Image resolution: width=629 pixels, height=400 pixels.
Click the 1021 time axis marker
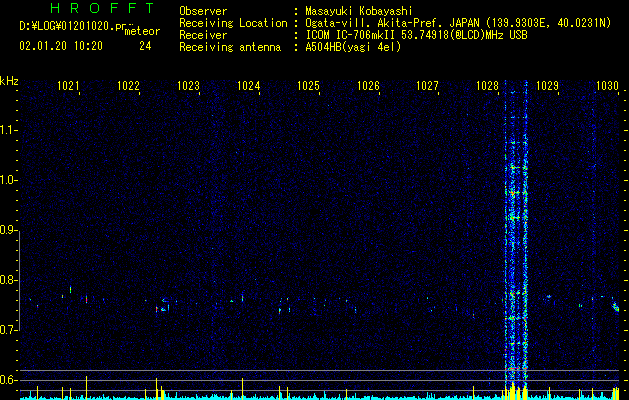[68, 85]
